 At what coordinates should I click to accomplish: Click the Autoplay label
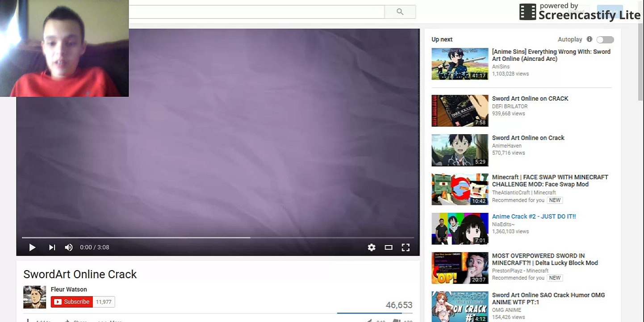tap(570, 40)
